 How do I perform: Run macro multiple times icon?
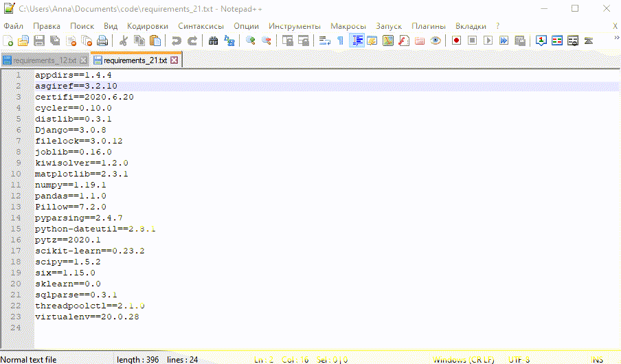(504, 41)
